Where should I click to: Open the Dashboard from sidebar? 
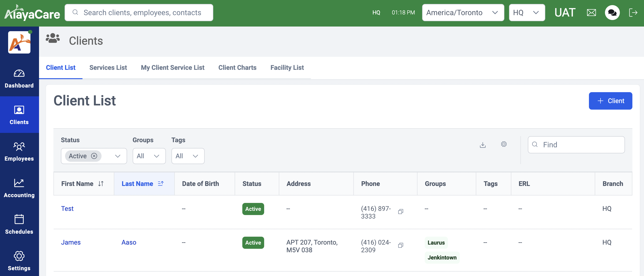pyautogui.click(x=19, y=79)
